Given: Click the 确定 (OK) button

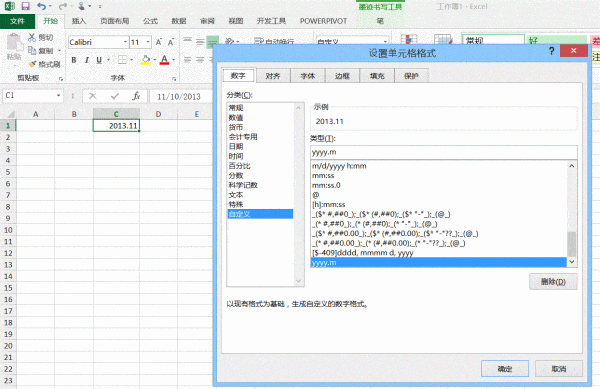Looking at the screenshot, I should pyautogui.click(x=505, y=369).
